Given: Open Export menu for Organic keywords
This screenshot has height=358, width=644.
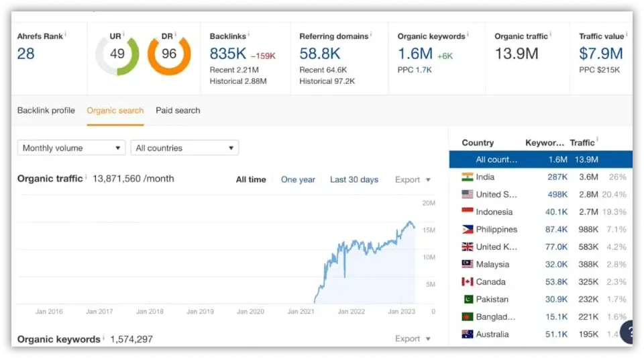Looking at the screenshot, I should (413, 339).
